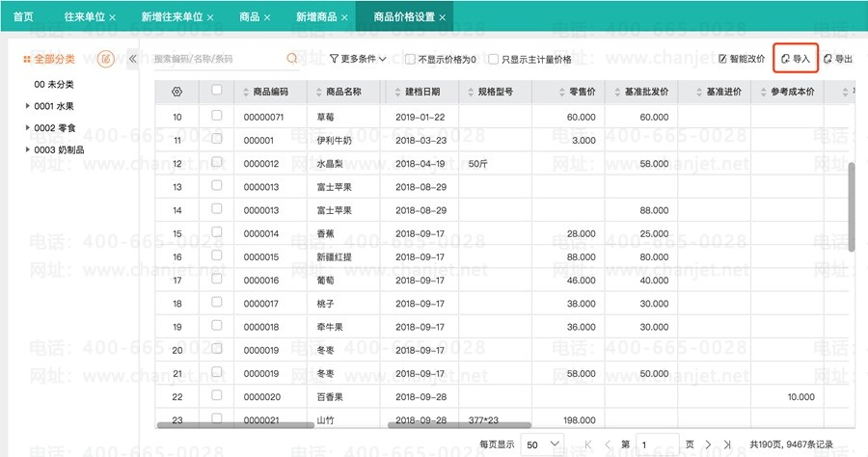868x457 pixels.
Task: Toggle the select-all checkbox in the table header
Action: [216, 90]
